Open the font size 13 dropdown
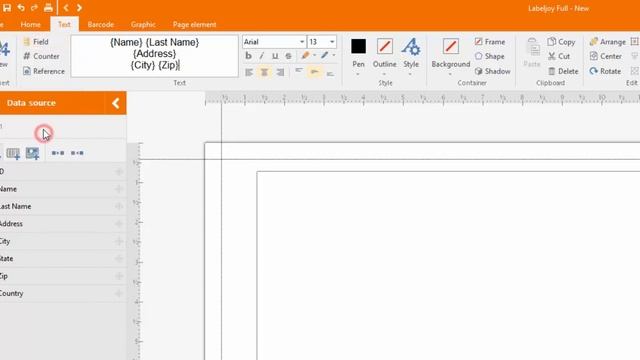The image size is (640, 360). [332, 42]
